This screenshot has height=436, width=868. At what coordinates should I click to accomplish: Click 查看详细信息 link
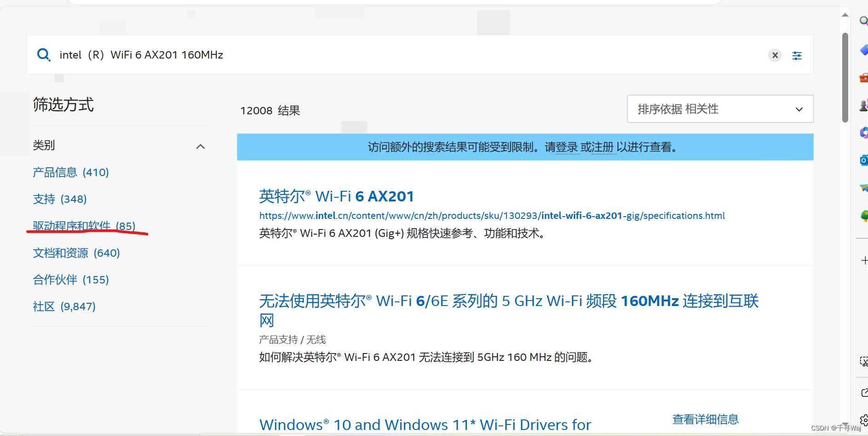tap(705, 419)
